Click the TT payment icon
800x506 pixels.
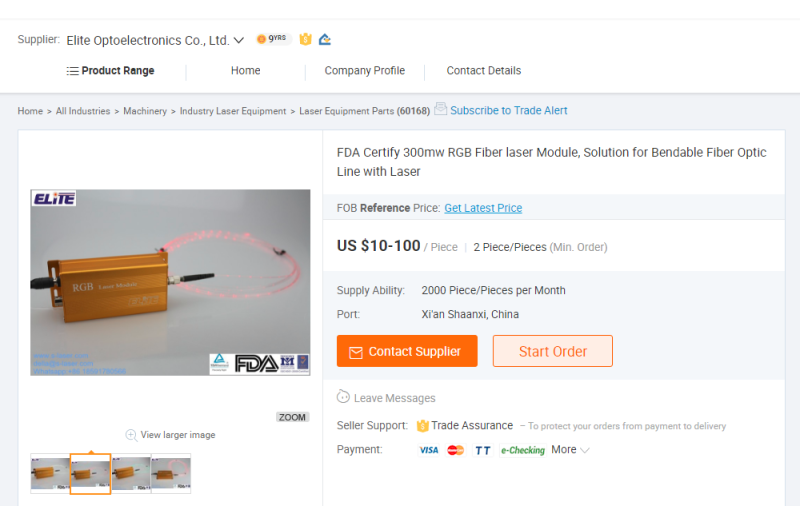tap(482, 450)
